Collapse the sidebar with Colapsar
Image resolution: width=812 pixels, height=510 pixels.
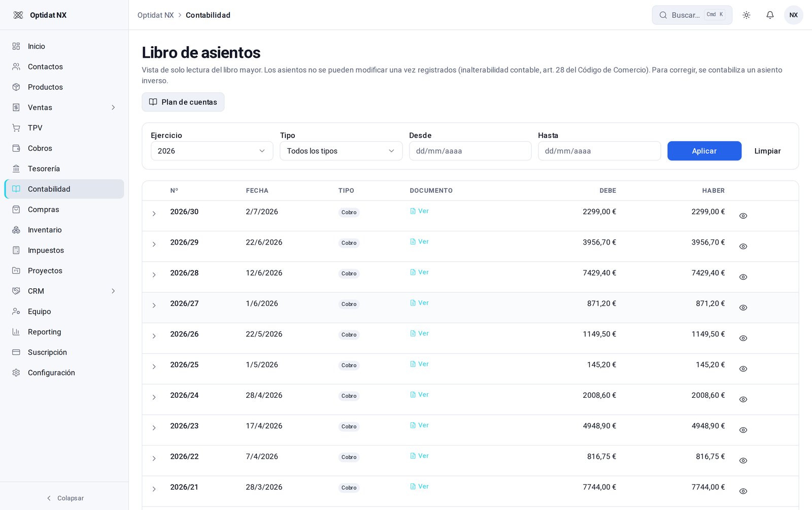pyautogui.click(x=64, y=498)
